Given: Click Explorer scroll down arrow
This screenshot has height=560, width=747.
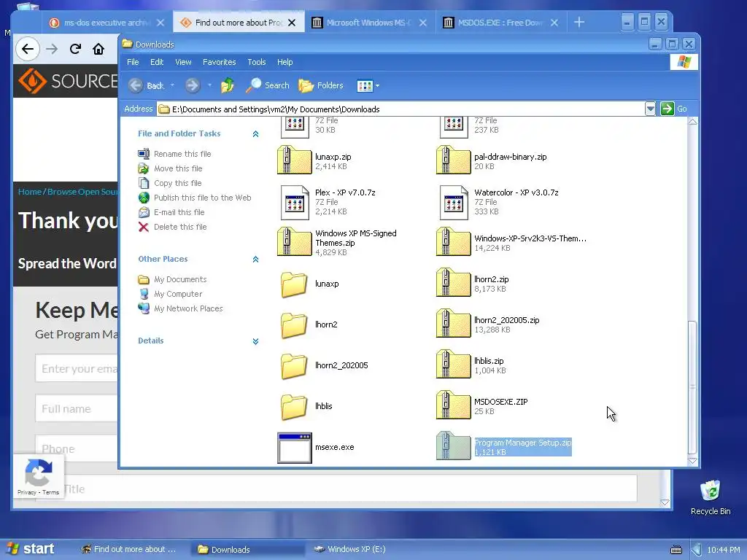Looking at the screenshot, I should 693,461.
